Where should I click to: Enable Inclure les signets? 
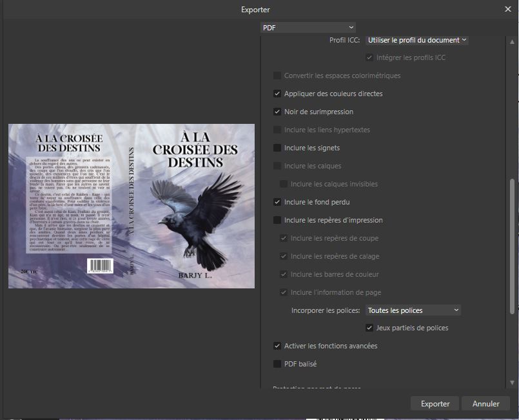click(x=277, y=148)
